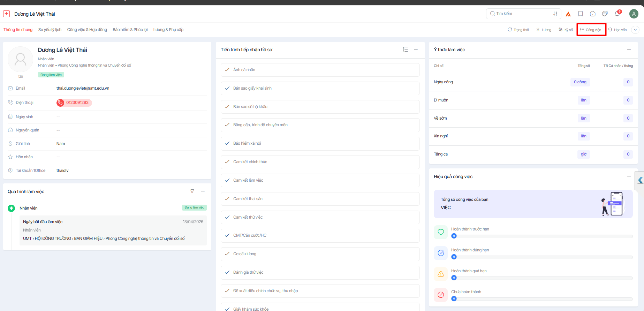Image resolution: width=644 pixels, height=311 pixels.
Task: Switch to Sơ yếu lý lịch tab
Action: coord(50,30)
